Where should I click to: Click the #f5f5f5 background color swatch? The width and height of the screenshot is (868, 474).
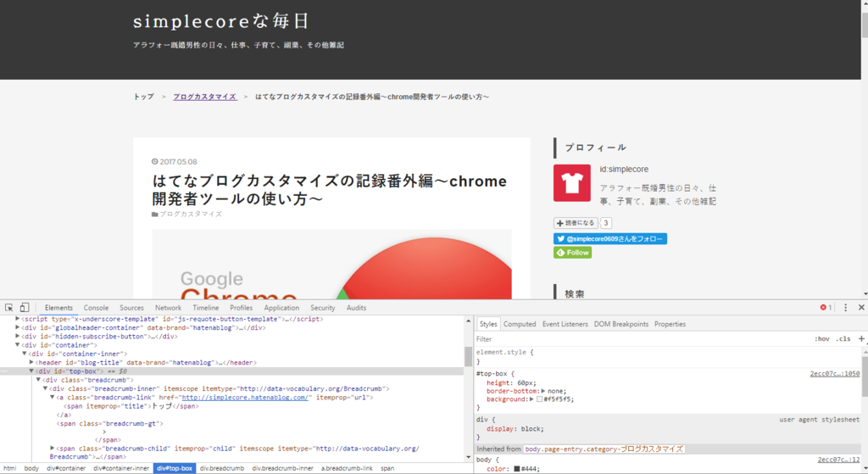click(x=539, y=399)
